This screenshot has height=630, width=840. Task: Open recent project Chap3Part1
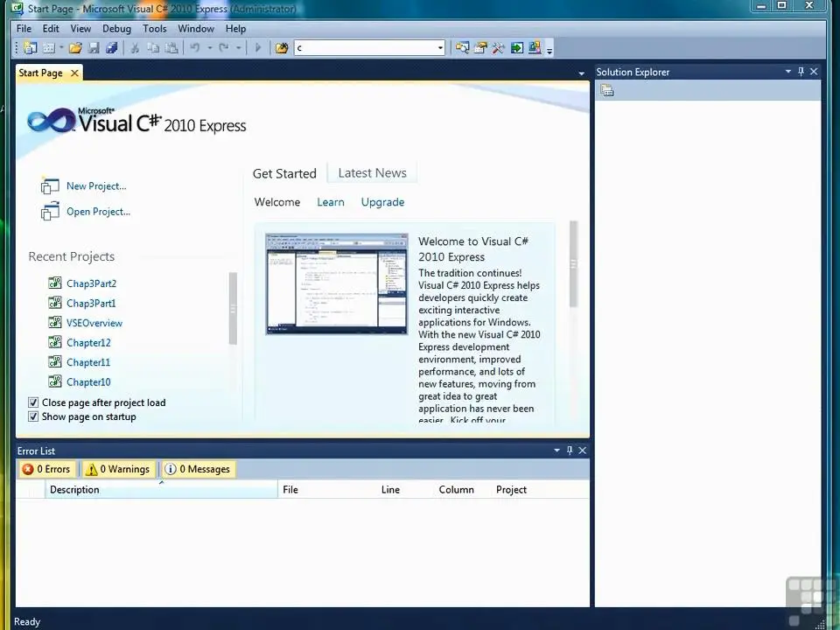coord(91,304)
